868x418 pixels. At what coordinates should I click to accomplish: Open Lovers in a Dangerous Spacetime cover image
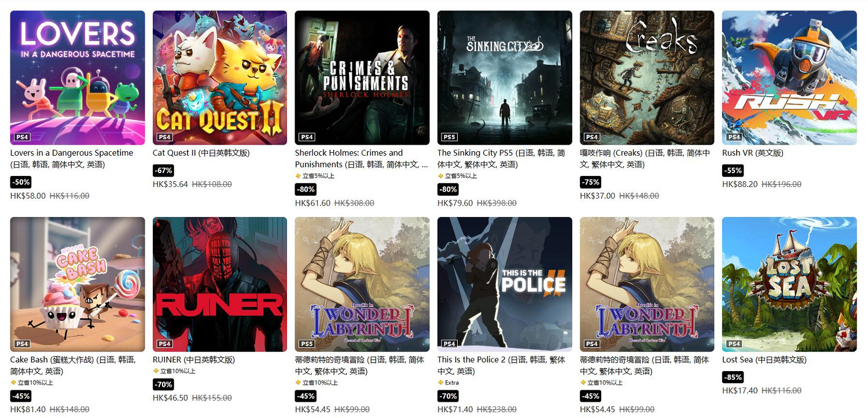[78, 78]
